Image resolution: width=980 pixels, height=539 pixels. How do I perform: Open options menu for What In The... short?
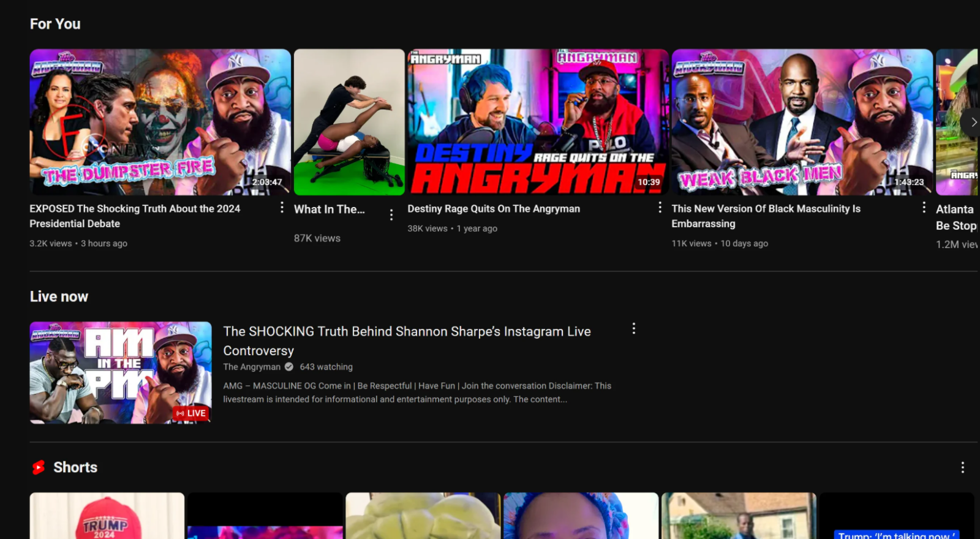[x=391, y=214]
